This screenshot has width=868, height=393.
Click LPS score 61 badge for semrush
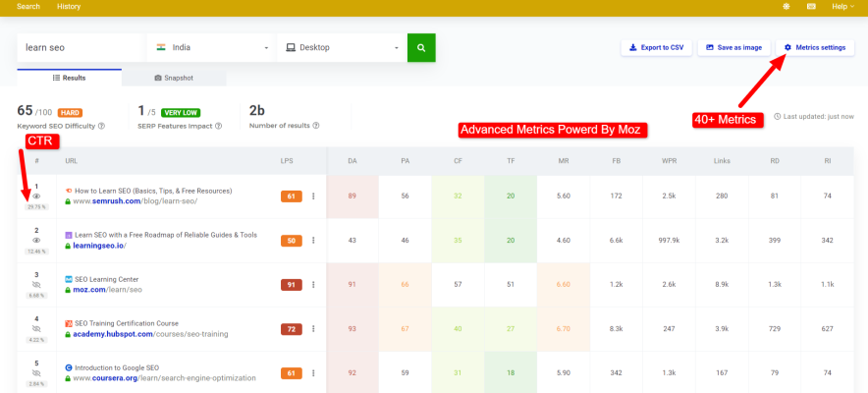tap(292, 196)
